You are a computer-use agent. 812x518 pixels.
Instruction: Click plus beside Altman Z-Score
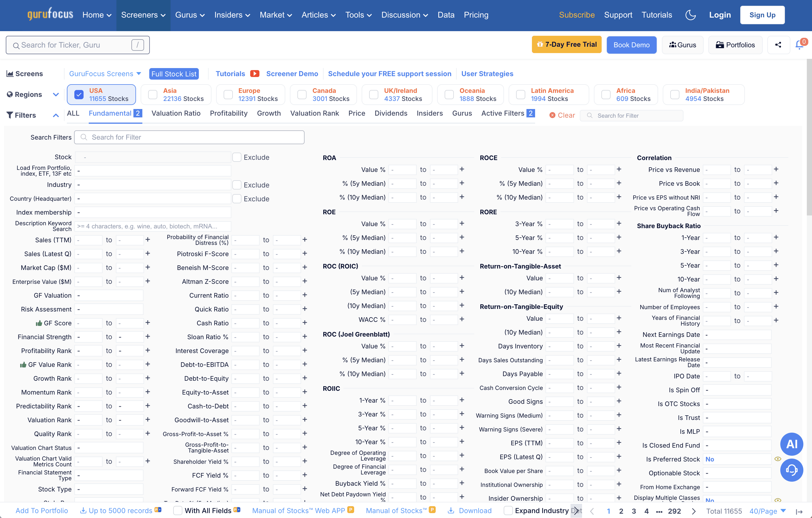pyautogui.click(x=305, y=281)
